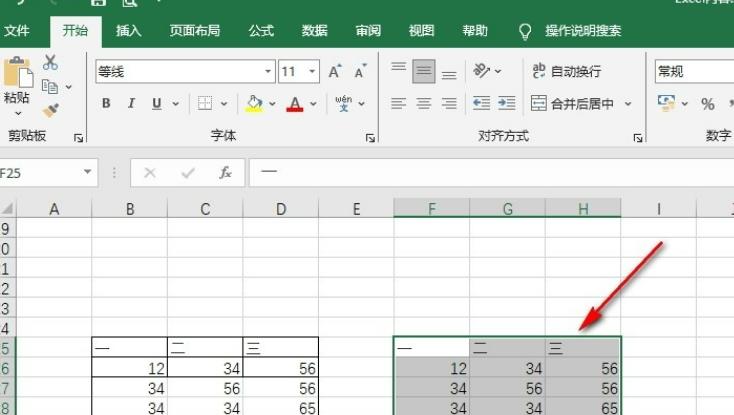Viewport: 734px width, 415px height.
Task: Click 合并后居中 merge and center
Action: pos(572,103)
